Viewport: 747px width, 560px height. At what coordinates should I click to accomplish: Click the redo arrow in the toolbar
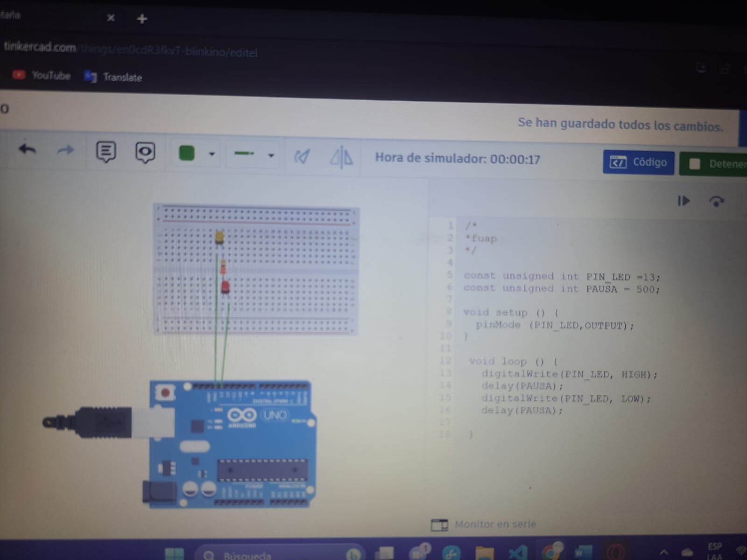point(65,150)
